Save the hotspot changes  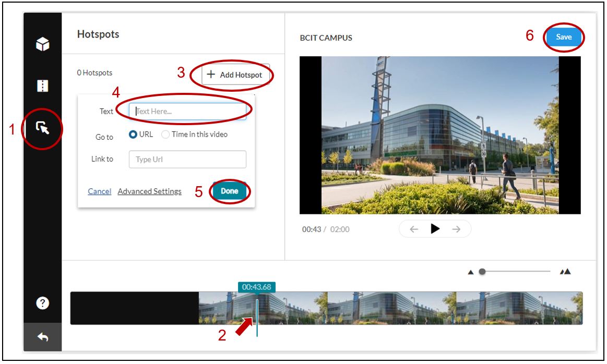point(564,37)
